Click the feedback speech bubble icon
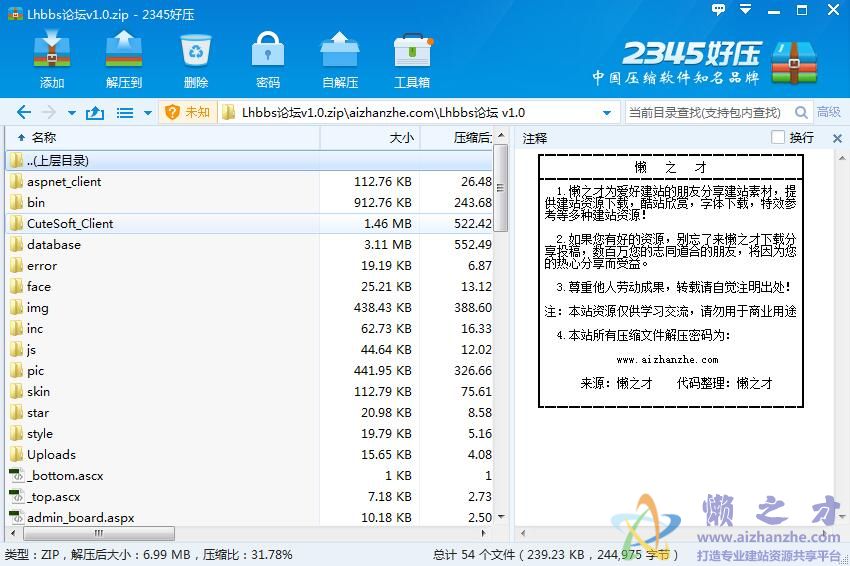Image resolution: width=850 pixels, height=566 pixels. tap(718, 9)
